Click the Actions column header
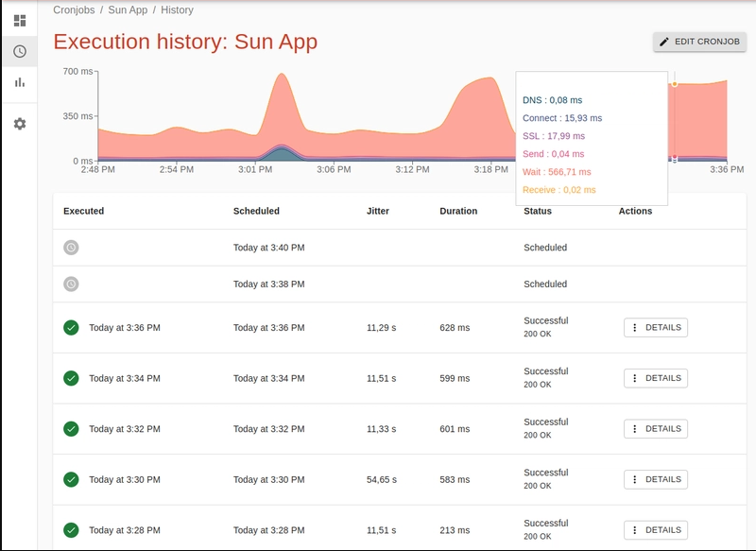The height and width of the screenshot is (551, 756). (635, 211)
